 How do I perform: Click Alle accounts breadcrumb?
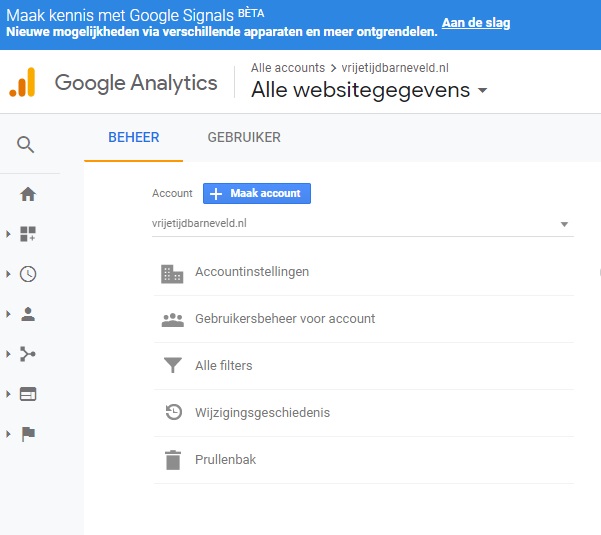tap(288, 68)
